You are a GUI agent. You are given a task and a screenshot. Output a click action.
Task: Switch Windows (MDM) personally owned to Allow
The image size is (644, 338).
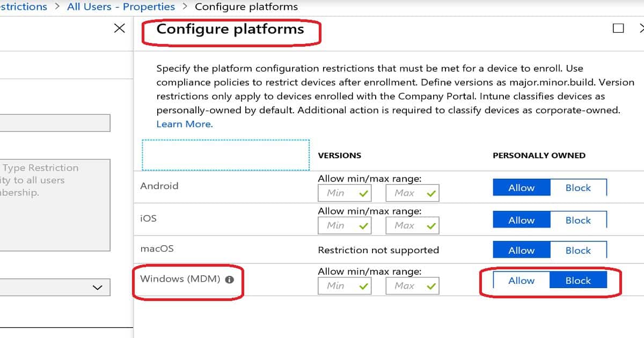(x=521, y=280)
